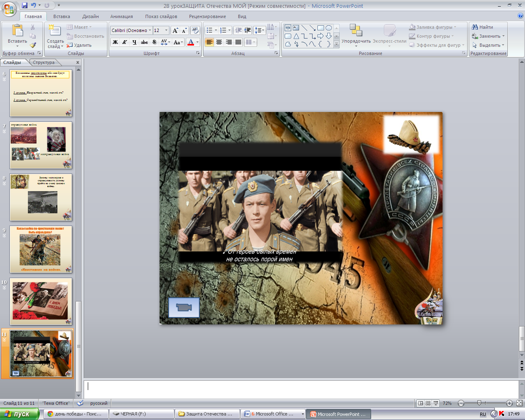Screen dimensions: 525x420
Task: Save the presentation via Quick Access
Action: pyautogui.click(x=25, y=5)
